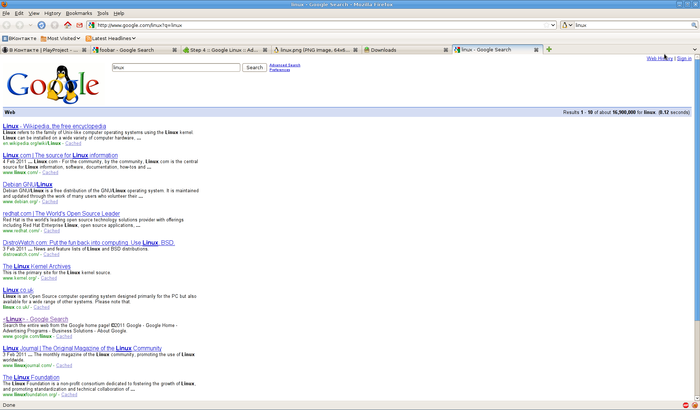The height and width of the screenshot is (410, 700).
Task: Open the Preferences link
Action: (x=279, y=70)
